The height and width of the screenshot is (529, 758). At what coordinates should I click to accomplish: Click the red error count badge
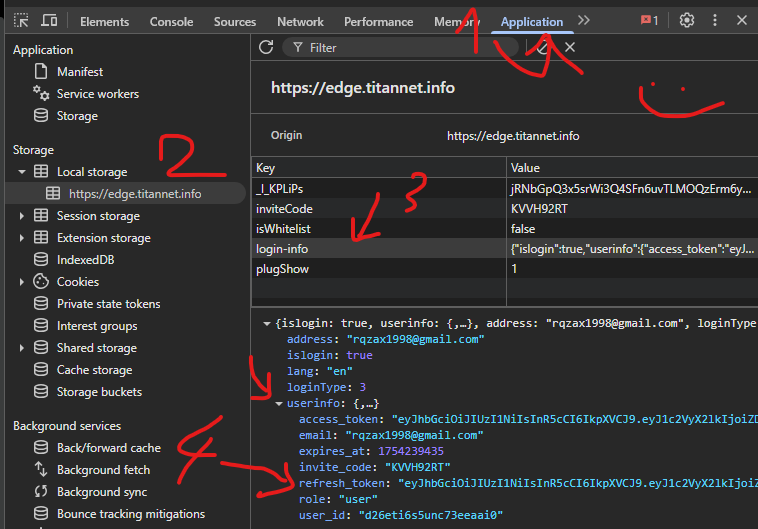pyautogui.click(x=649, y=20)
